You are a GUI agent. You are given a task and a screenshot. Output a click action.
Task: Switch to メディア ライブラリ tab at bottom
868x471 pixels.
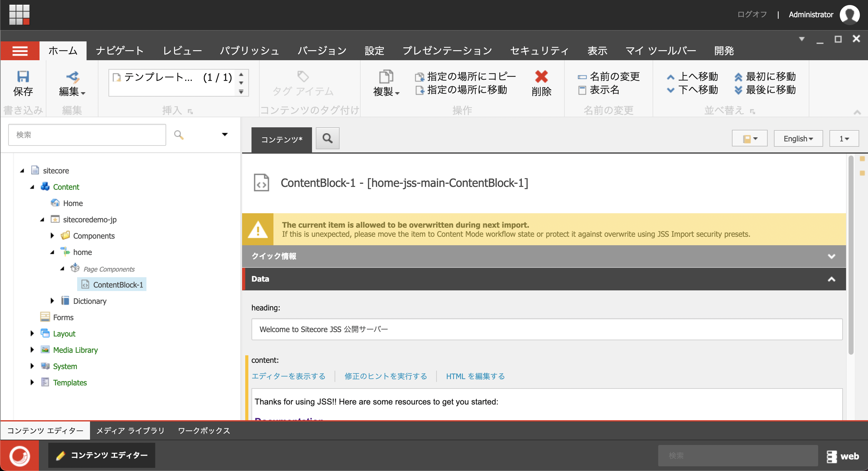[x=130, y=431]
